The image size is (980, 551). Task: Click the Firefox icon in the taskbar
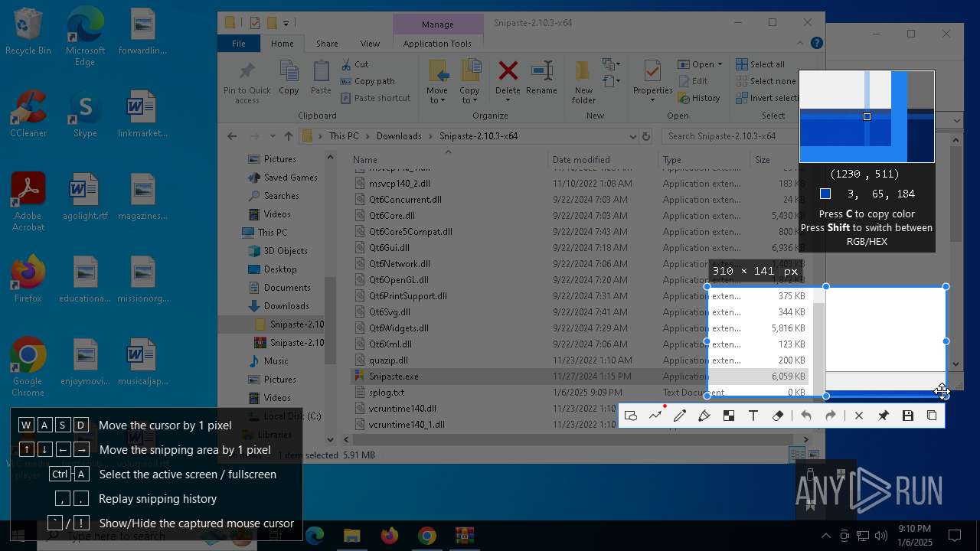(390, 535)
